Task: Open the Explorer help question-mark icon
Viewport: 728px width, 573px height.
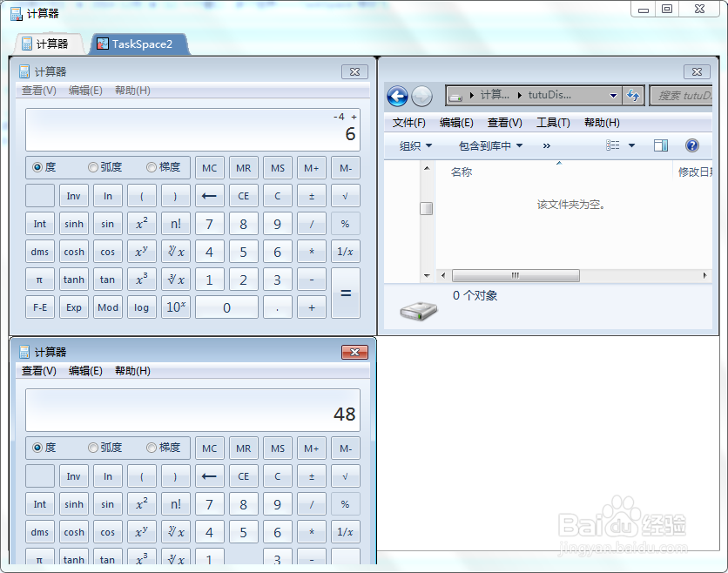Action: [691, 145]
